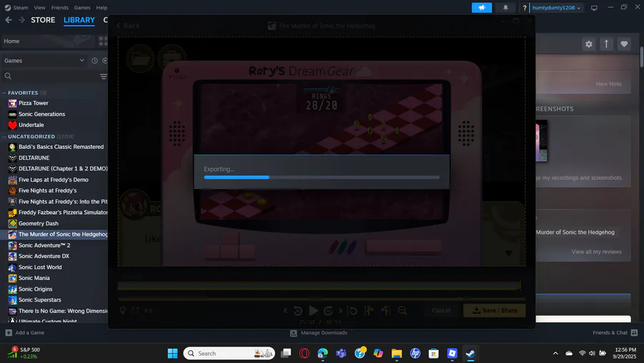Toggle ready-to-play filter icon

click(x=104, y=60)
